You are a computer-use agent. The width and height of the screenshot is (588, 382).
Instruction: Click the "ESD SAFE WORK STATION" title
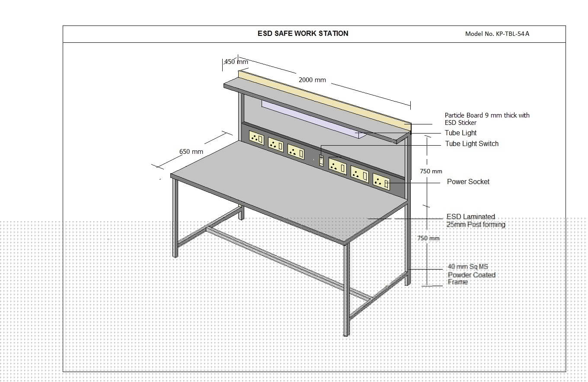(x=303, y=33)
